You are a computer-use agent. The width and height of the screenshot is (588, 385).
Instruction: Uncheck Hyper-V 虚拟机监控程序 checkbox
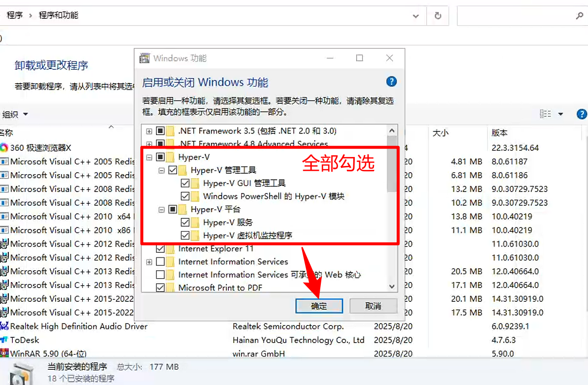tap(185, 236)
